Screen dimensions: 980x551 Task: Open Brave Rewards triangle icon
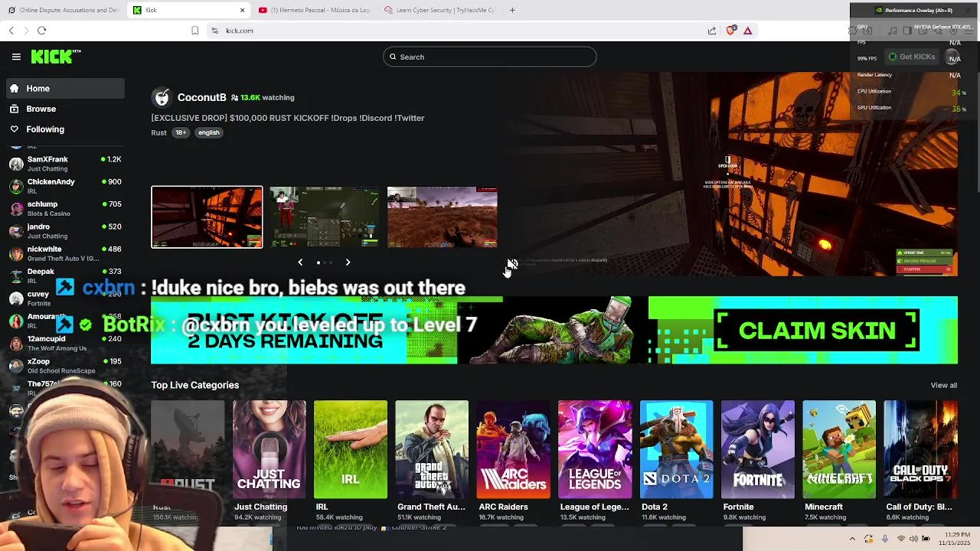(747, 31)
